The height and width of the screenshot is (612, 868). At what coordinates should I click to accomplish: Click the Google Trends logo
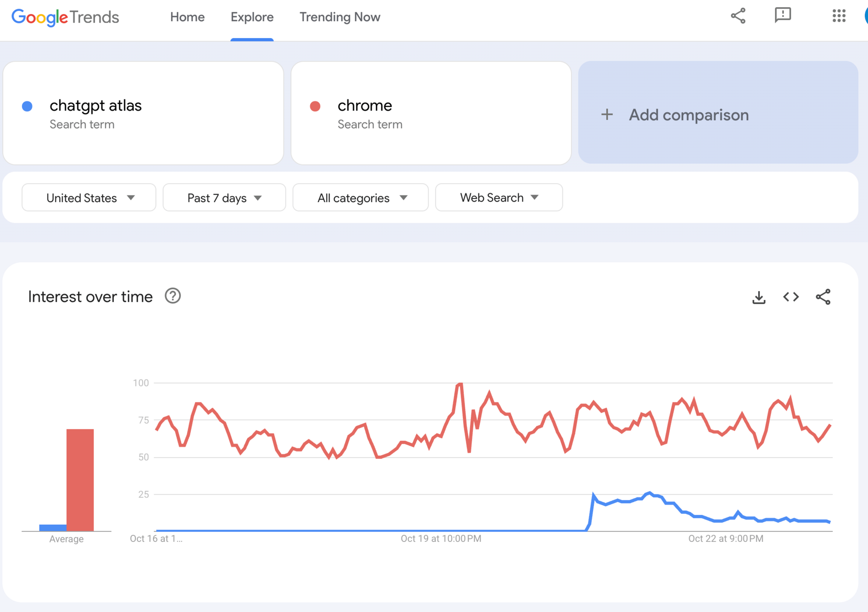point(65,17)
